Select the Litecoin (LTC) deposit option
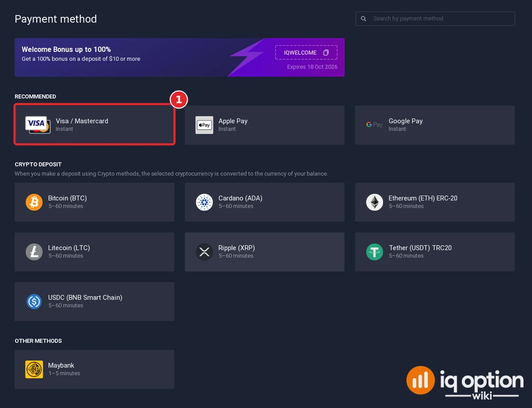 coord(94,252)
